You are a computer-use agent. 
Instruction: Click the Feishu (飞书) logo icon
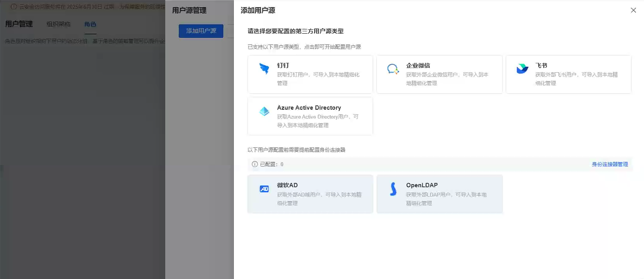click(522, 69)
